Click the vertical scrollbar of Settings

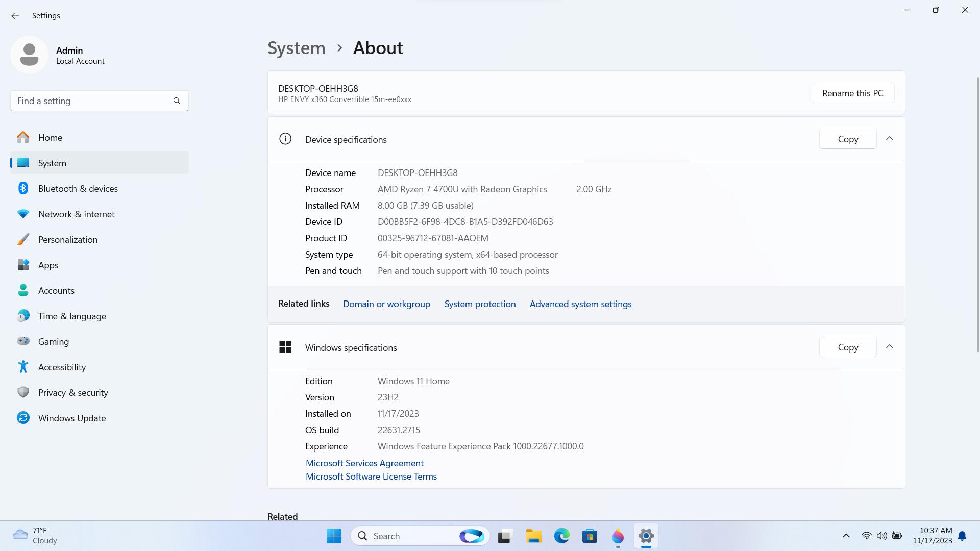point(978,214)
